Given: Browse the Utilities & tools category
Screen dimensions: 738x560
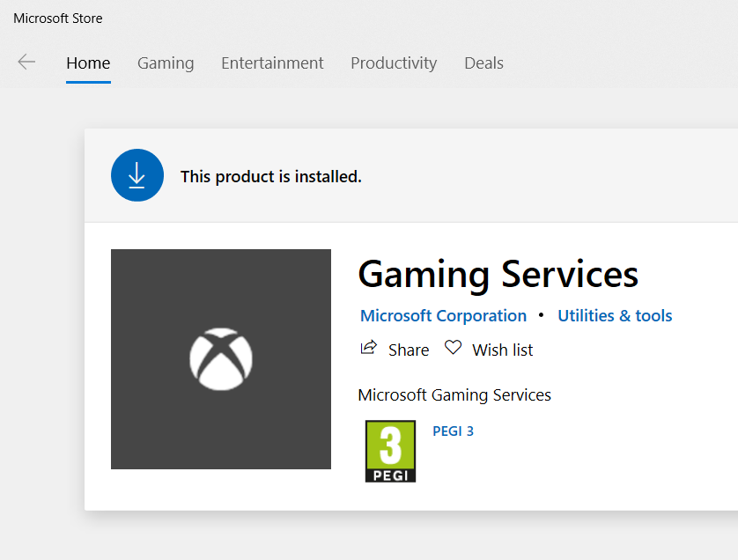Looking at the screenshot, I should pyautogui.click(x=615, y=316).
